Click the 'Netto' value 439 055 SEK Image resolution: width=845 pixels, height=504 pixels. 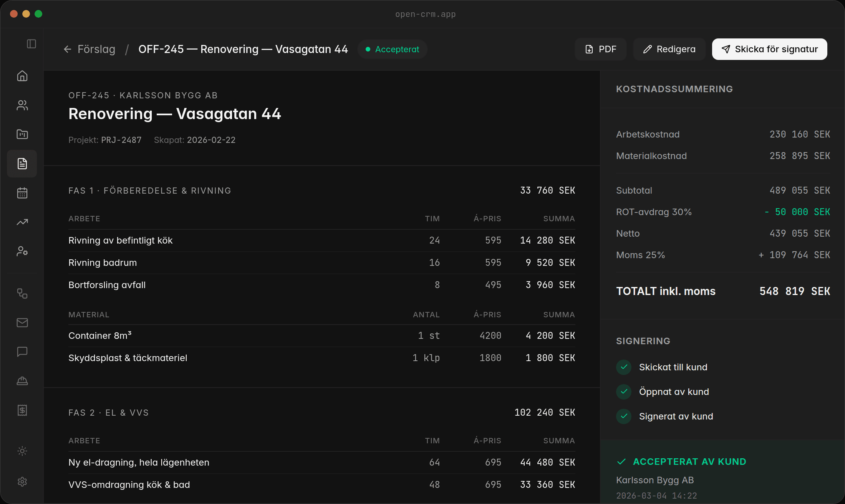tap(800, 234)
